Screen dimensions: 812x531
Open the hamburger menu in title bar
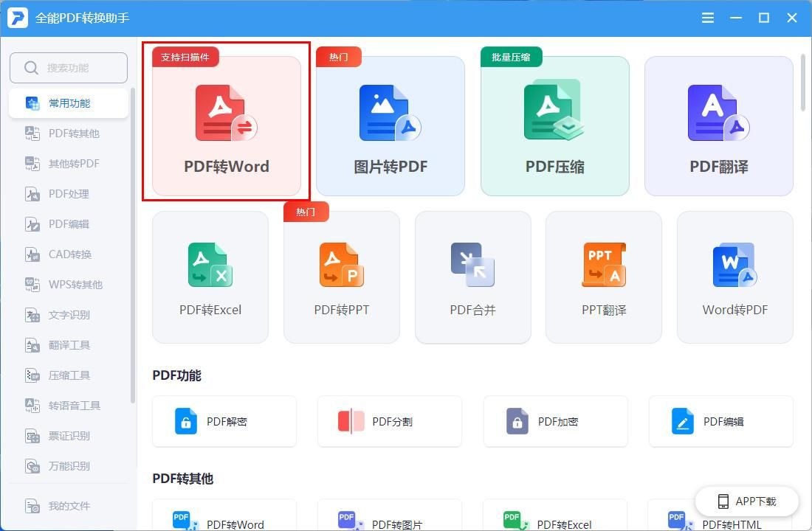pos(707,18)
